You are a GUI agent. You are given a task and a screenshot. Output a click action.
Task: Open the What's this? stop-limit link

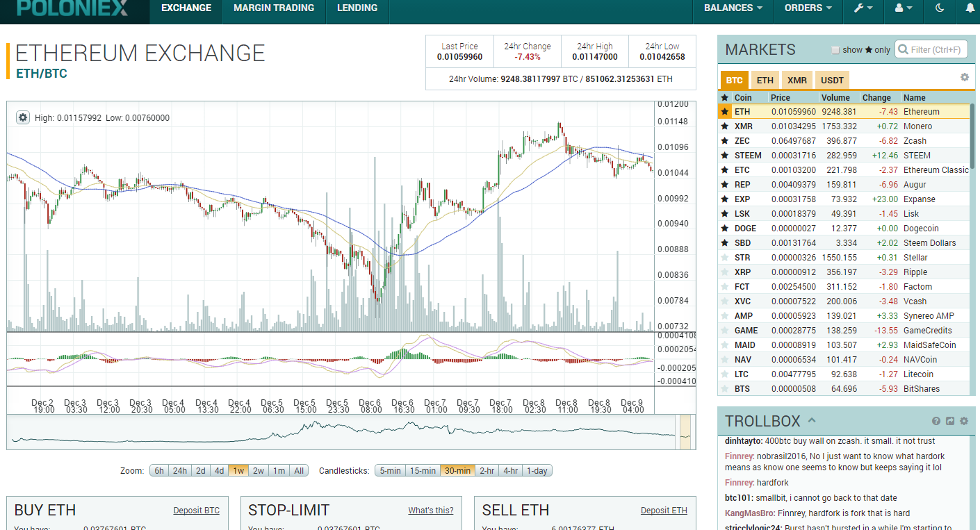[x=431, y=511]
